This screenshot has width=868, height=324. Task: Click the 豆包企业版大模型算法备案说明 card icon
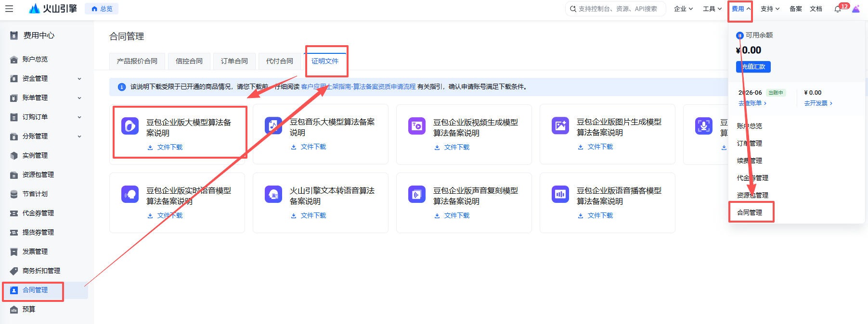[x=130, y=126]
